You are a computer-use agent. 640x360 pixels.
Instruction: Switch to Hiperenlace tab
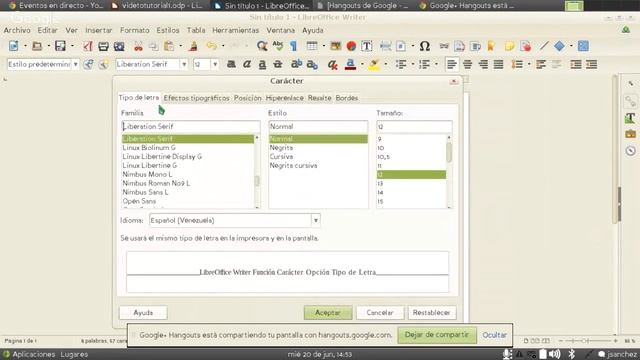[x=284, y=98]
